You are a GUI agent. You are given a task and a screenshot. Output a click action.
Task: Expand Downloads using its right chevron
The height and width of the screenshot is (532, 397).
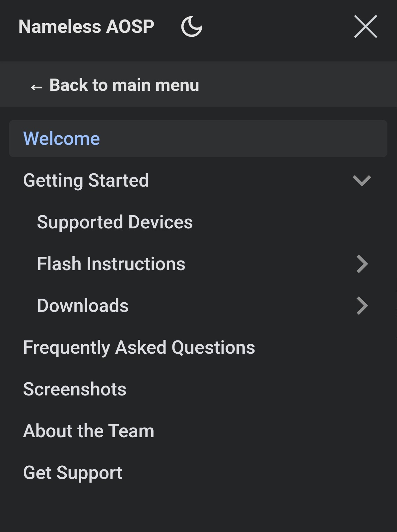pos(362,306)
